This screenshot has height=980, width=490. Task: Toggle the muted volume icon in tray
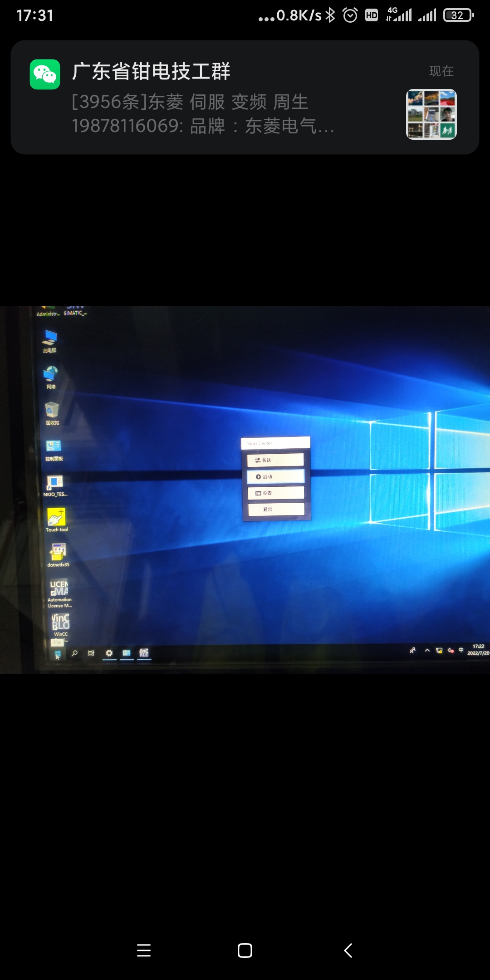tap(451, 650)
